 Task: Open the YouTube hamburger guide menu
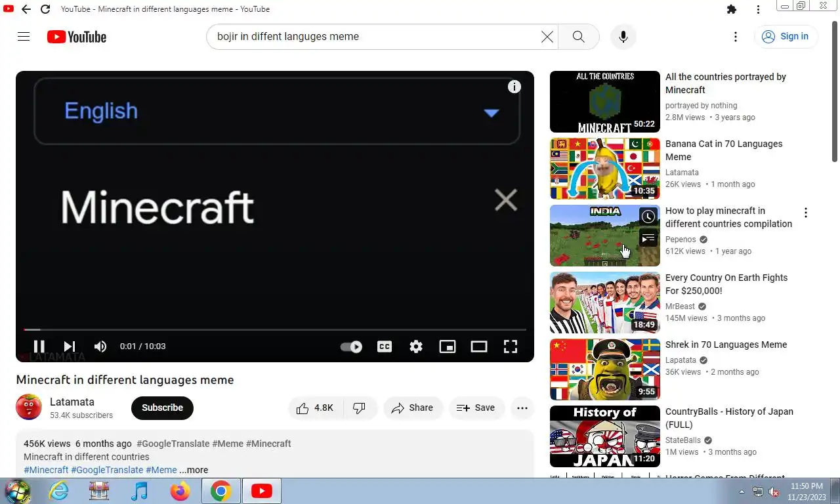point(24,37)
